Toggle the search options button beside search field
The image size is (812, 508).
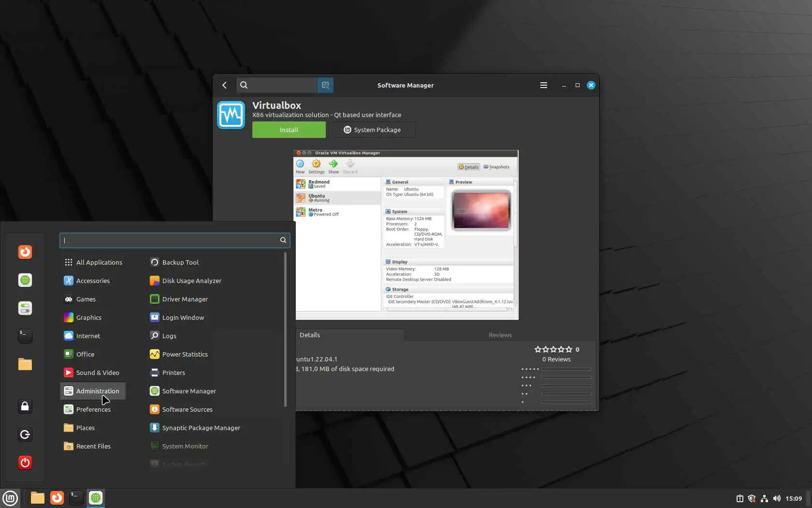325,85
